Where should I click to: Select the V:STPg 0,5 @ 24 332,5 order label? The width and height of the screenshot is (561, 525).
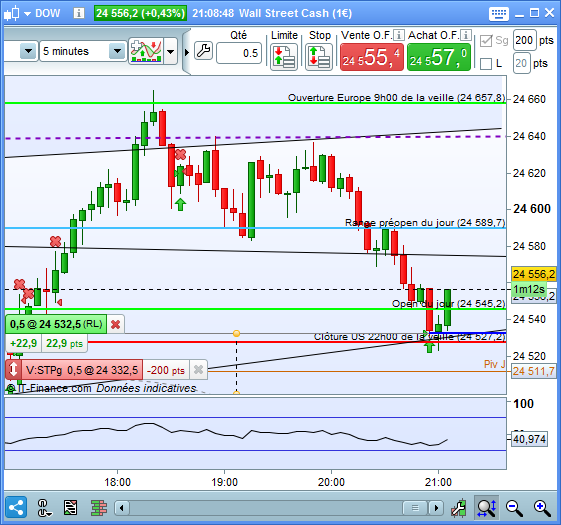tap(82, 370)
